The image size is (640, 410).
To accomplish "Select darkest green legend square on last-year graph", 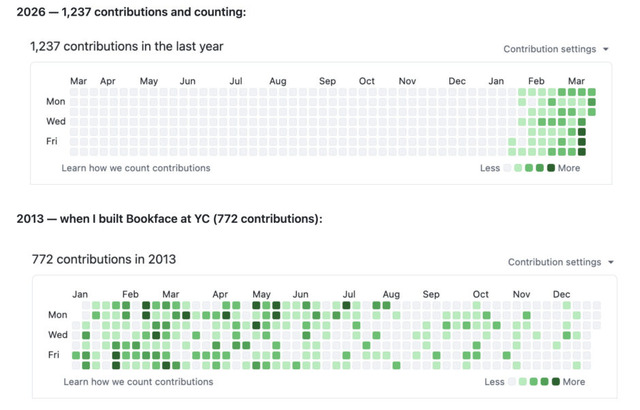I will [x=551, y=168].
